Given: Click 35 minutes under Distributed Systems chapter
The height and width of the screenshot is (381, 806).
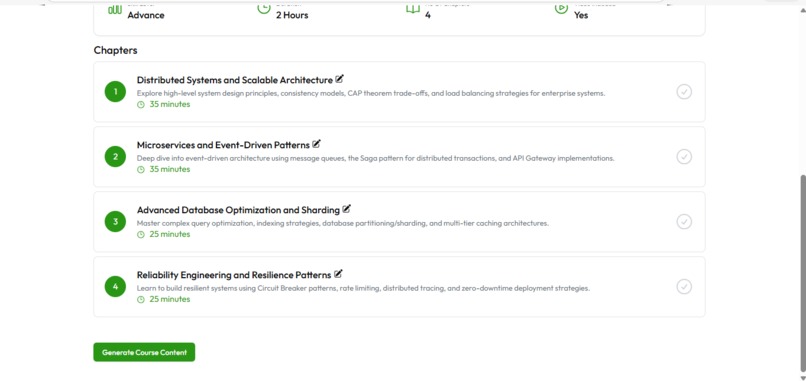Looking at the screenshot, I should (x=170, y=104).
